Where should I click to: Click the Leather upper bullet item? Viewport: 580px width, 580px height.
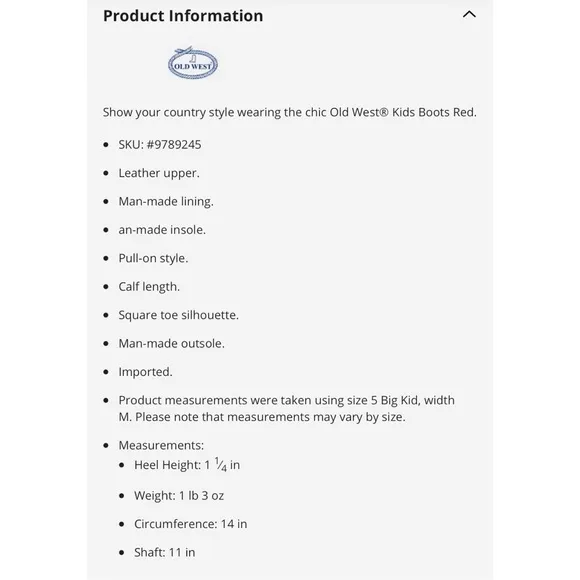(159, 173)
